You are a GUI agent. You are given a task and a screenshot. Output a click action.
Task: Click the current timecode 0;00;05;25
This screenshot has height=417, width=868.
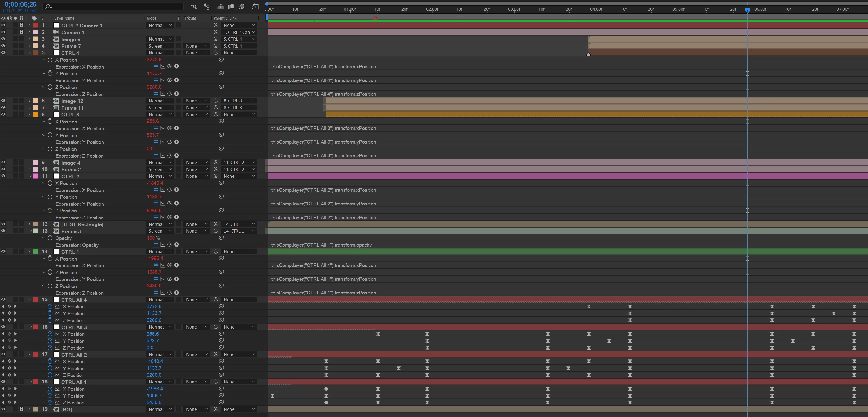pyautogui.click(x=20, y=5)
